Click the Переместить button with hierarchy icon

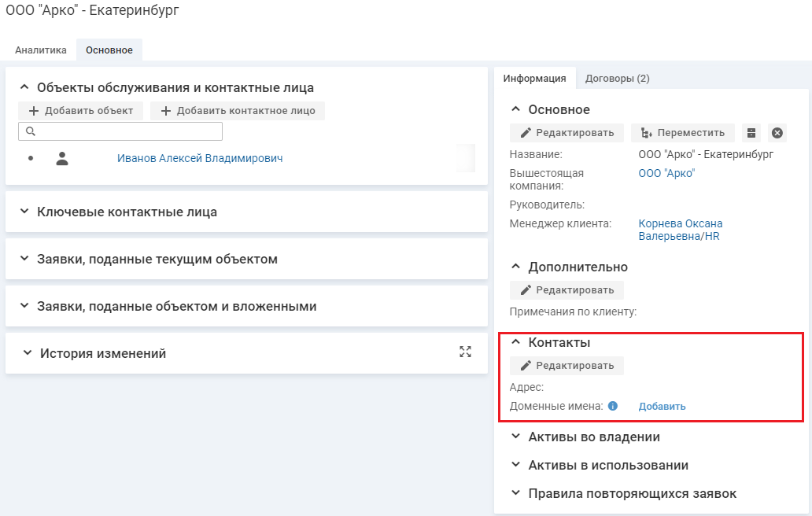[x=682, y=133]
